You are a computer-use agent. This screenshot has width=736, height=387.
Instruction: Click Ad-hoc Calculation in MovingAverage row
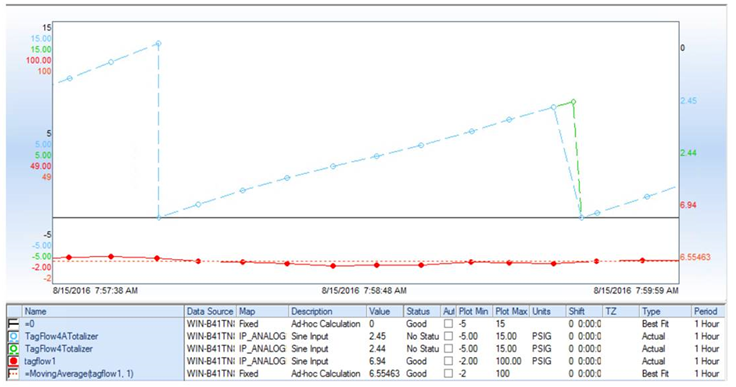(x=326, y=374)
